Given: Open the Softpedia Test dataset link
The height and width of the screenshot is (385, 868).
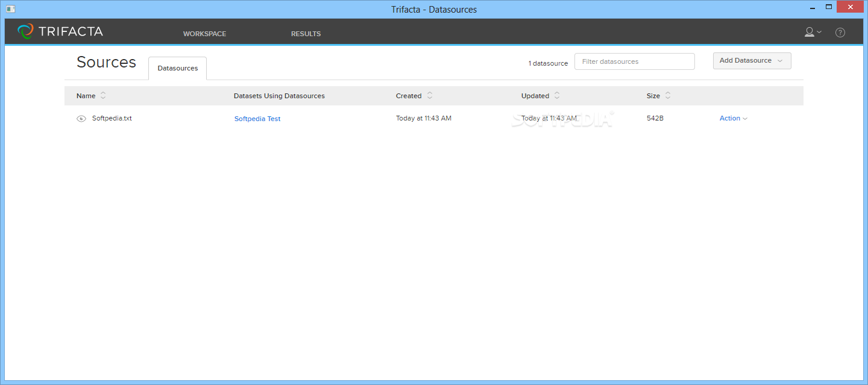Looking at the screenshot, I should [257, 119].
